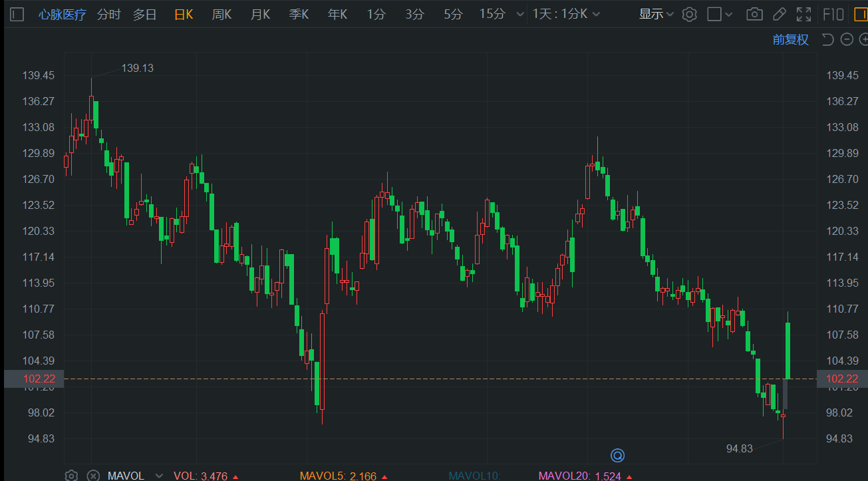The width and height of the screenshot is (868, 481).
Task: Switch to 周K weekly chart tab
Action: 221,14
